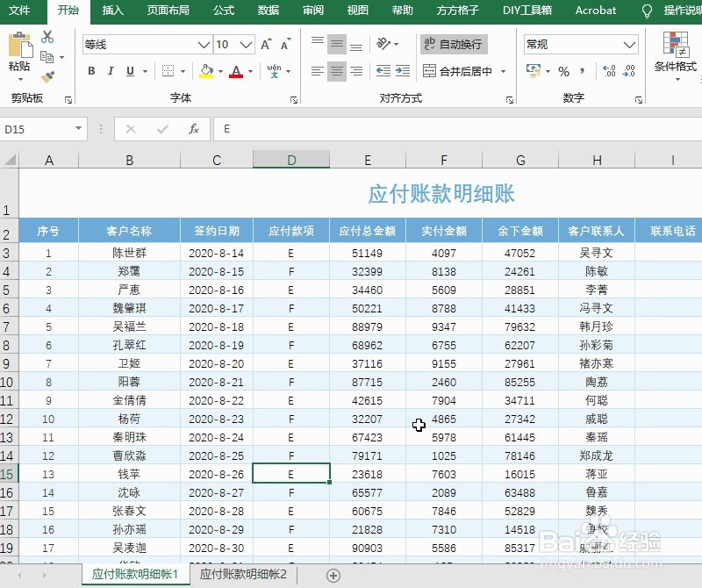Click the Copy icon in 剪贴板 group
The height and width of the screenshot is (588, 702).
click(x=46, y=57)
